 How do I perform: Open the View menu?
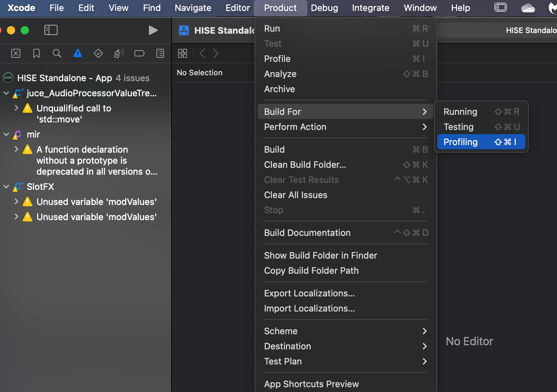[119, 8]
